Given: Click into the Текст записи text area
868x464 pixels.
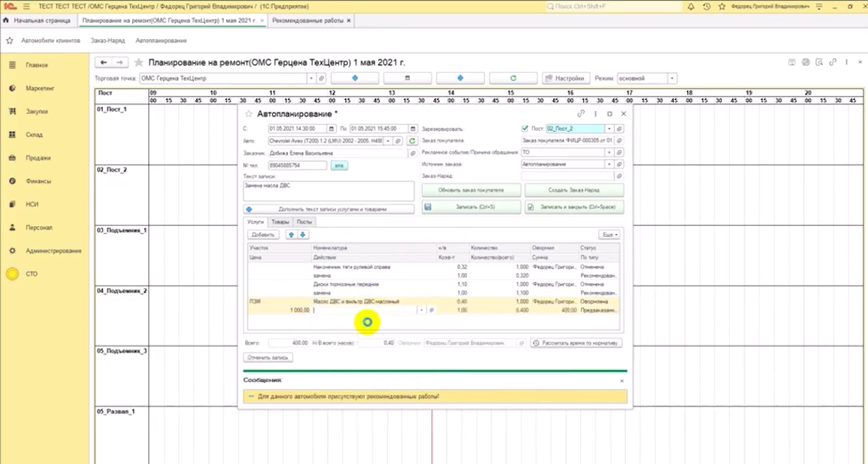Looking at the screenshot, I should tap(329, 191).
